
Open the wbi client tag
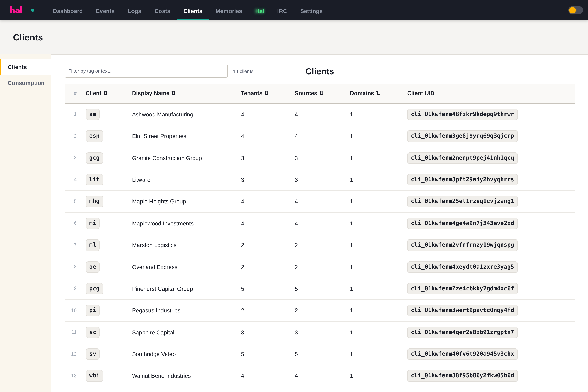click(94, 376)
